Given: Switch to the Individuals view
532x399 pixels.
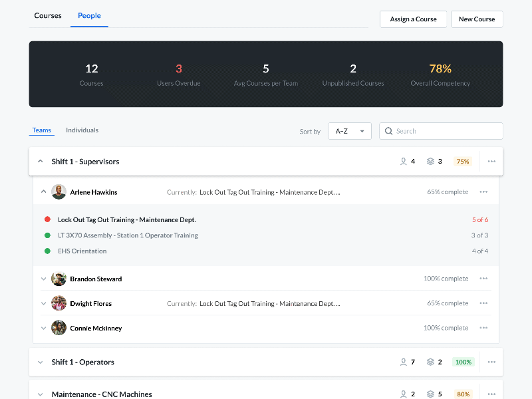Looking at the screenshot, I should point(82,130).
